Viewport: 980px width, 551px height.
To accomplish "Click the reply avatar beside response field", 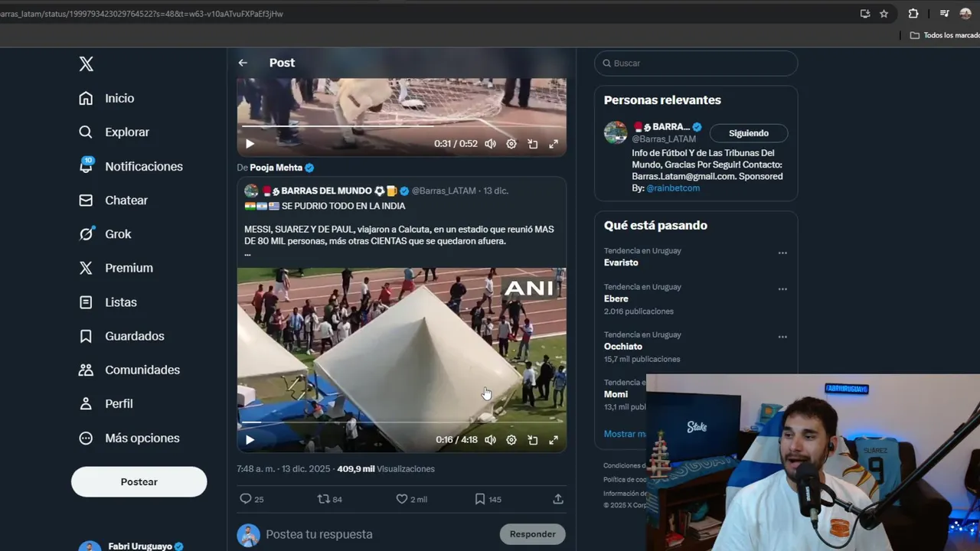I will [248, 535].
